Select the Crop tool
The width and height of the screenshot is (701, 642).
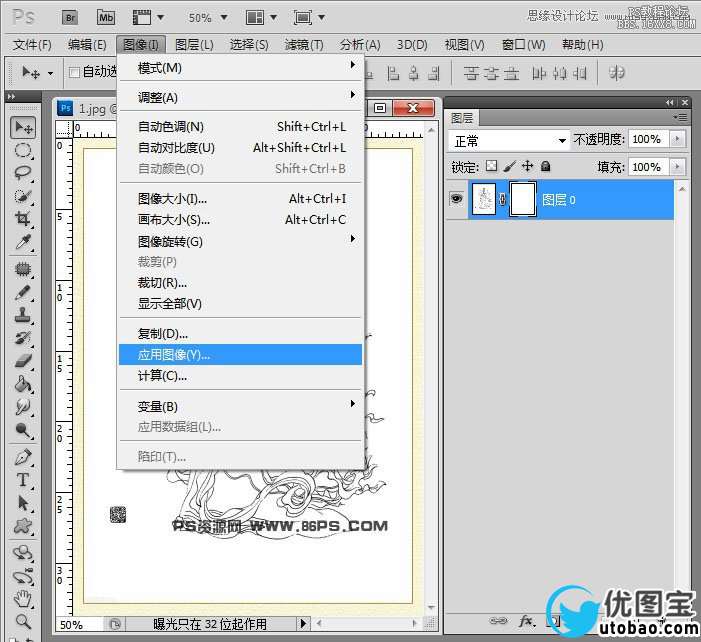(x=23, y=219)
